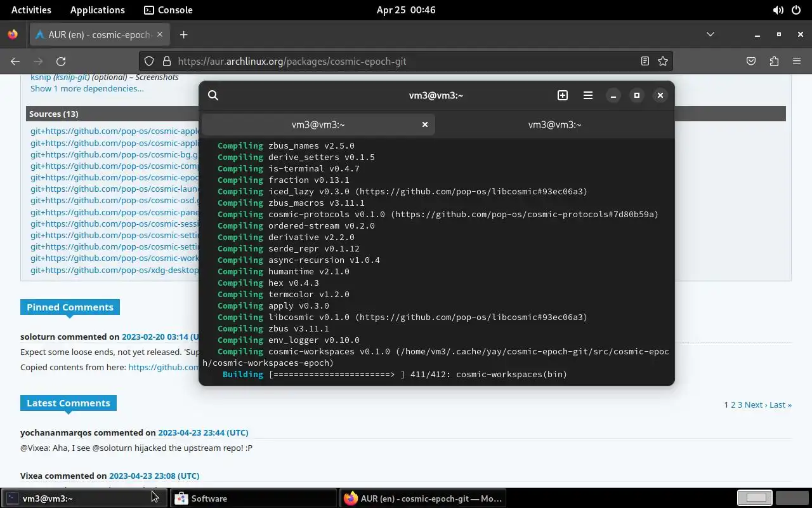Screen dimensions: 812x508
Task: Open the Console app menu
Action: click(168, 10)
